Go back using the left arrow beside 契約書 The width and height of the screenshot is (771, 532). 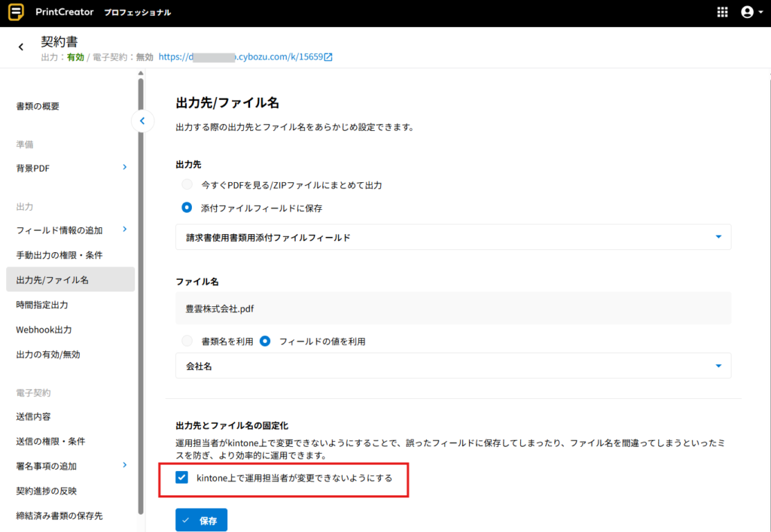[x=20, y=47]
